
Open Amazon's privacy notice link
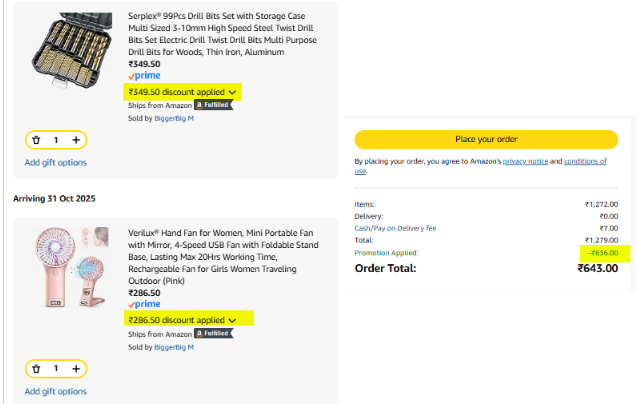526,161
